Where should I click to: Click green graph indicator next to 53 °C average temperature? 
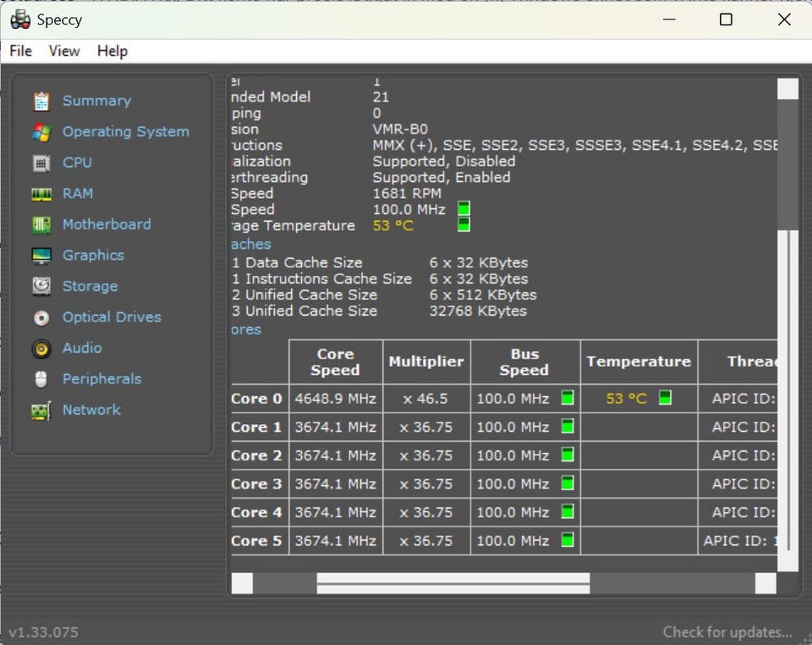tap(464, 225)
